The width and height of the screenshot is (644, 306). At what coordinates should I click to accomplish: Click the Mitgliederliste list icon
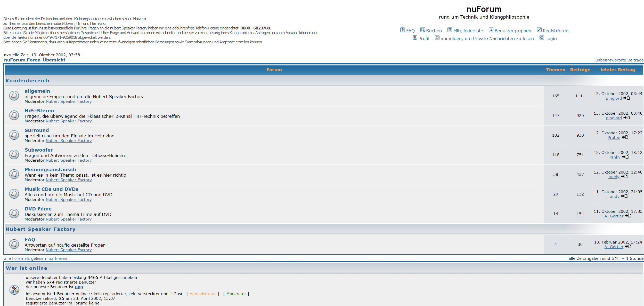coord(450,30)
